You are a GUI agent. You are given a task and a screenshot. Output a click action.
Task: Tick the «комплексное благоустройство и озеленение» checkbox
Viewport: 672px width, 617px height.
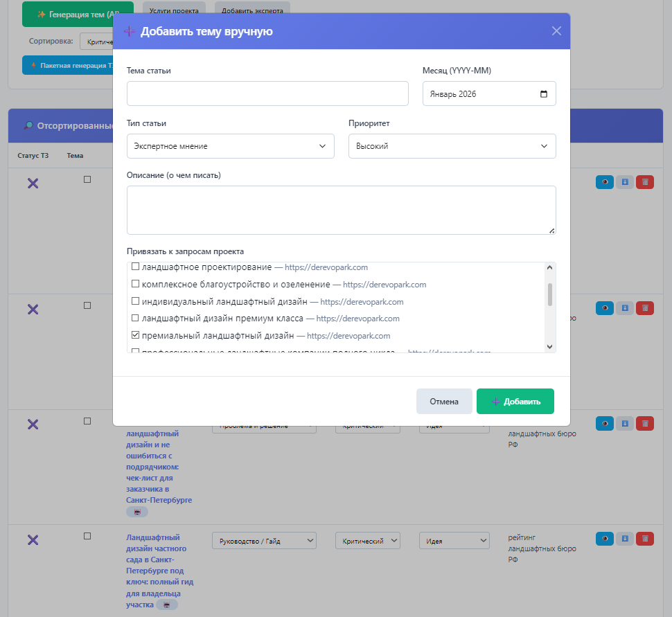click(x=135, y=284)
